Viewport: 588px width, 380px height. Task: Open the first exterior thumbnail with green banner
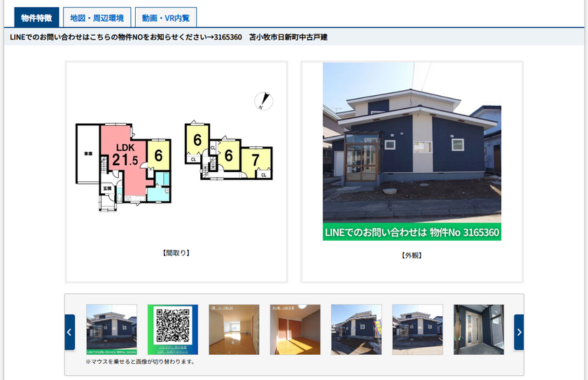pos(111,329)
